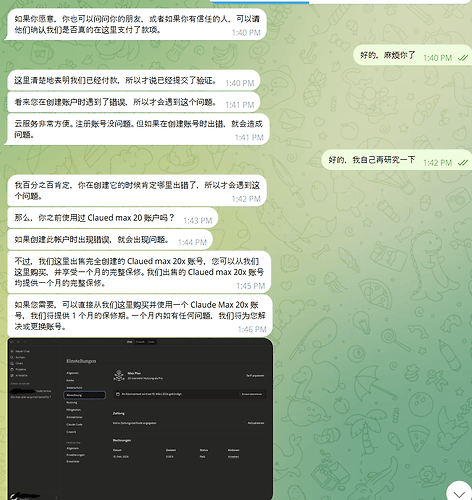Click the highlighted Abrechnung item in screenshot
The width and height of the screenshot is (472, 500).
[x=85, y=395]
